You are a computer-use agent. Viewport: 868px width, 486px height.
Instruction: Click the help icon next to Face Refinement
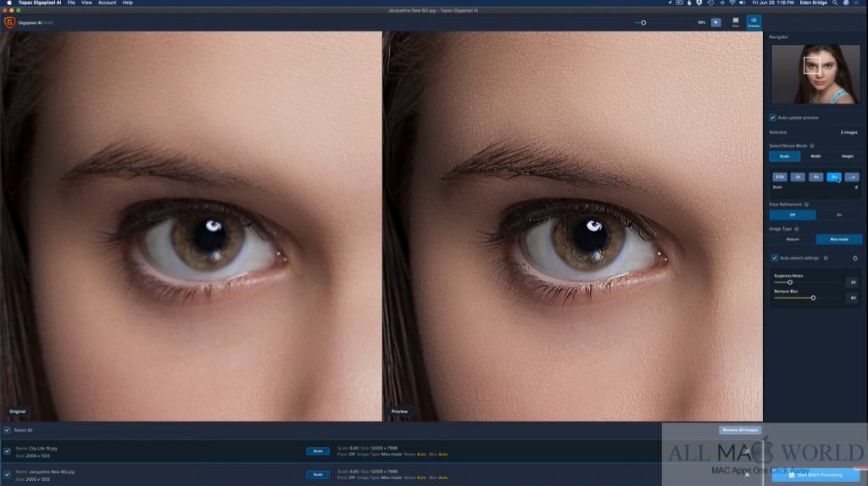point(806,204)
